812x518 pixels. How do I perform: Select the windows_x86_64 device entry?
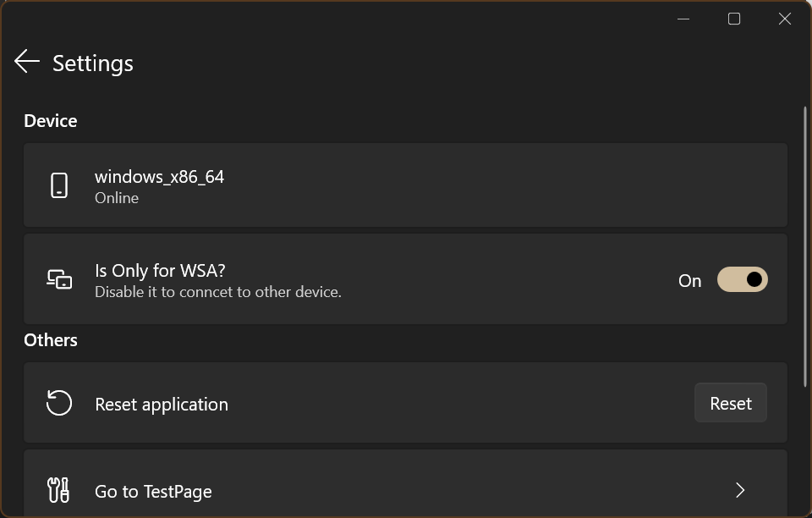point(406,185)
